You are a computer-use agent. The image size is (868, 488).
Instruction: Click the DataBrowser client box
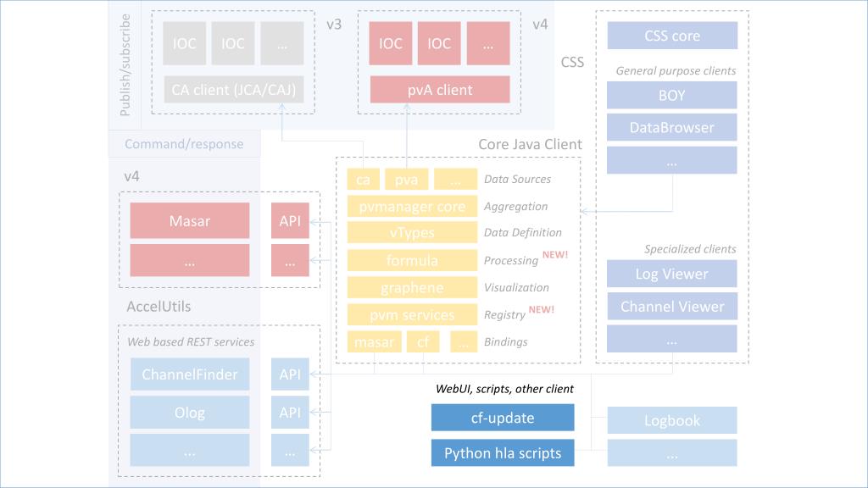(x=672, y=127)
